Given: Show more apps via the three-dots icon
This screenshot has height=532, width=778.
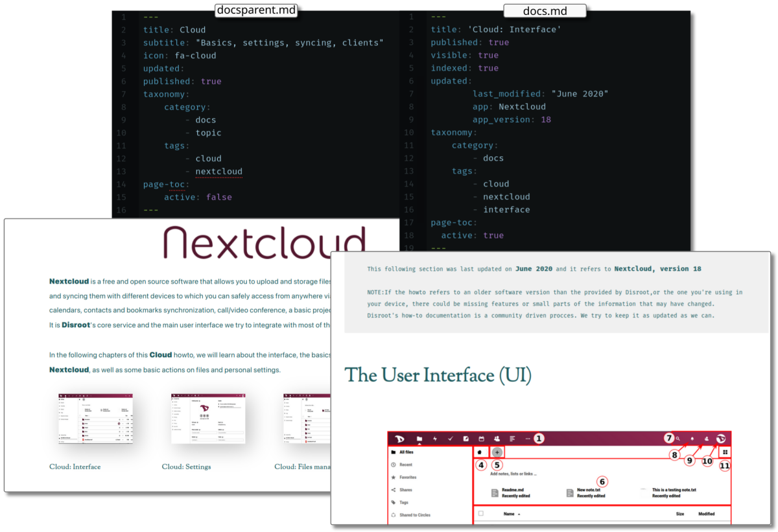Looking at the screenshot, I should point(527,439).
